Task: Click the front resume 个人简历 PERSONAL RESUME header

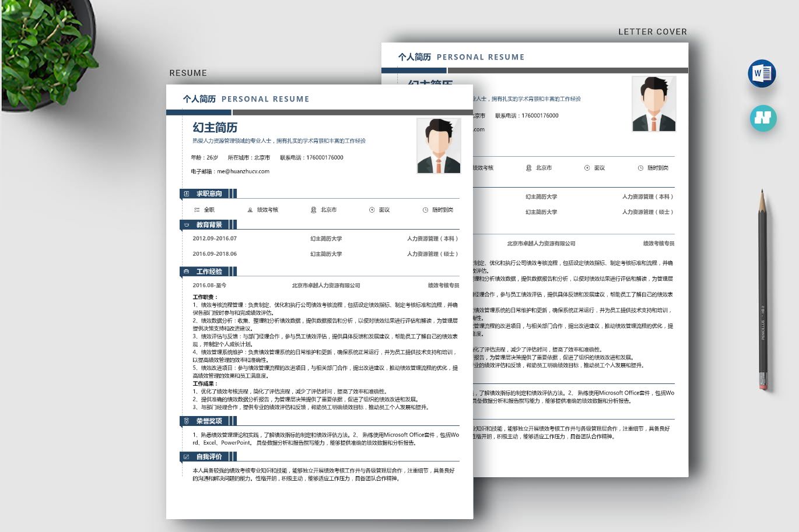Action: [x=246, y=99]
